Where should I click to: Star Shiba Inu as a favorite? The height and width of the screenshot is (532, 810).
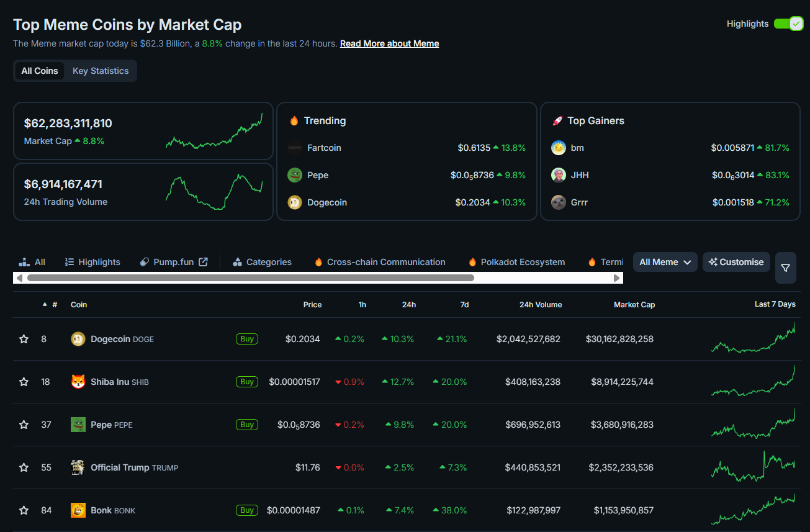point(24,382)
